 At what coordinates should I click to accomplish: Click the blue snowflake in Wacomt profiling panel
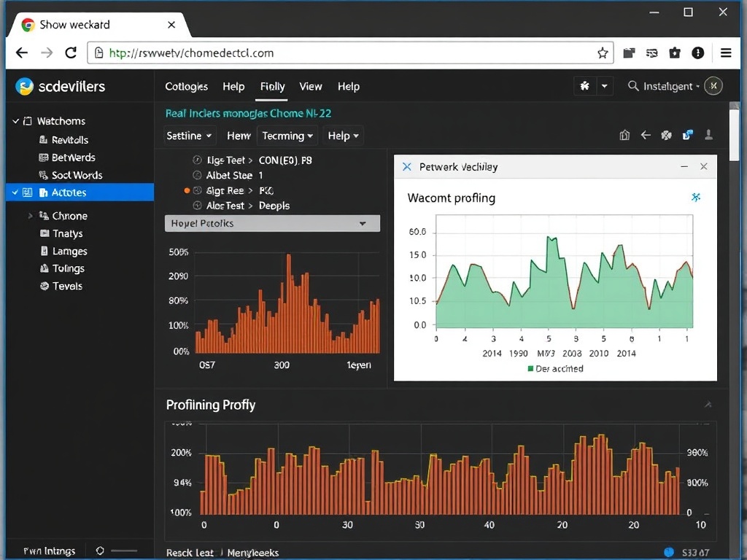pos(696,197)
